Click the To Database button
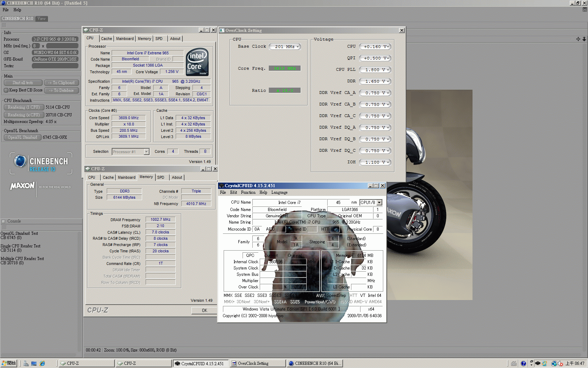 [62, 90]
